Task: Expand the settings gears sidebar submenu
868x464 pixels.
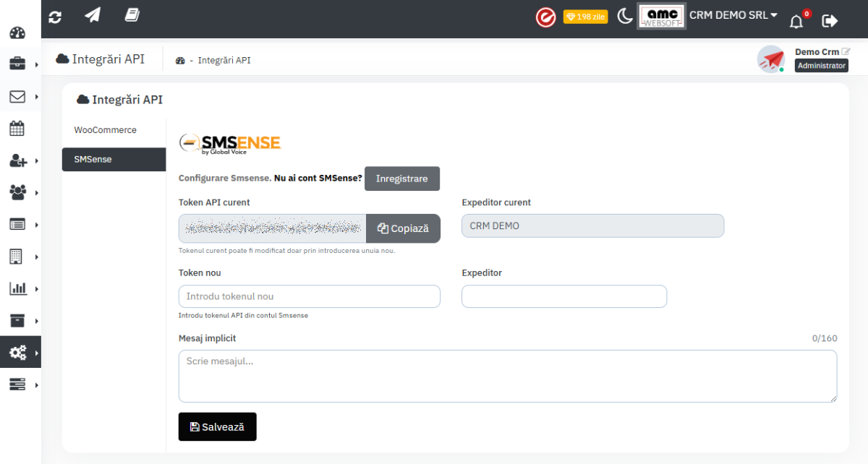Action: (x=20, y=353)
